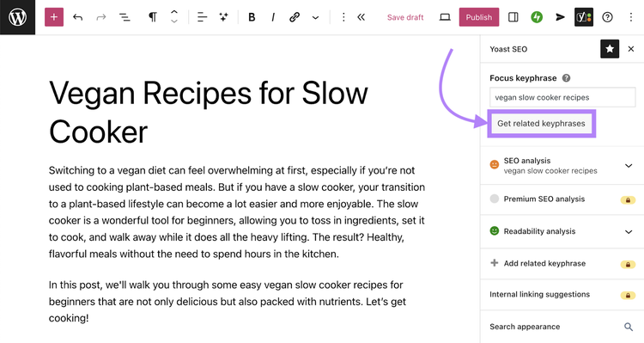Click the AI sparkle icon in toolbar

click(x=224, y=17)
